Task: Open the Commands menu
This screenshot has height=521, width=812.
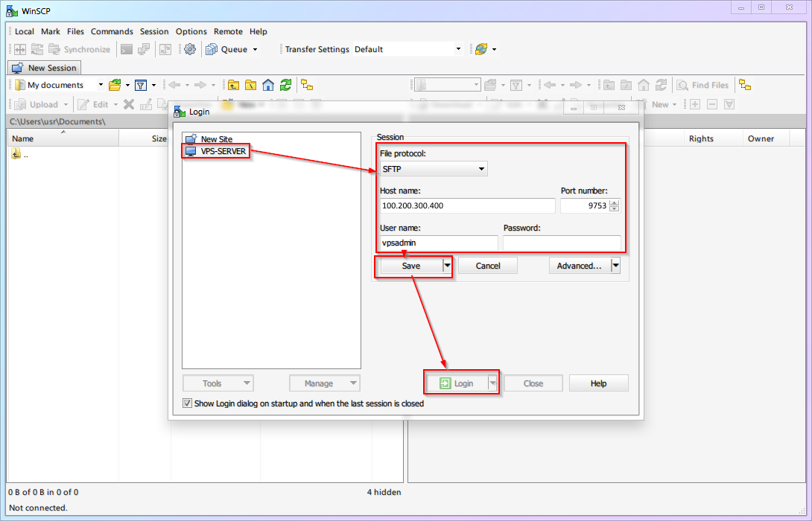Action: [x=112, y=31]
